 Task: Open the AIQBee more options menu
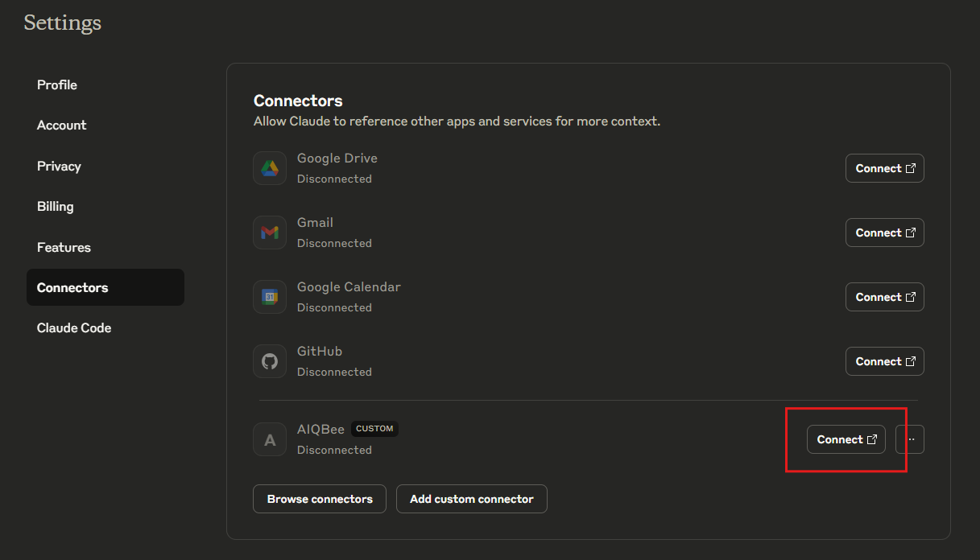coord(910,439)
